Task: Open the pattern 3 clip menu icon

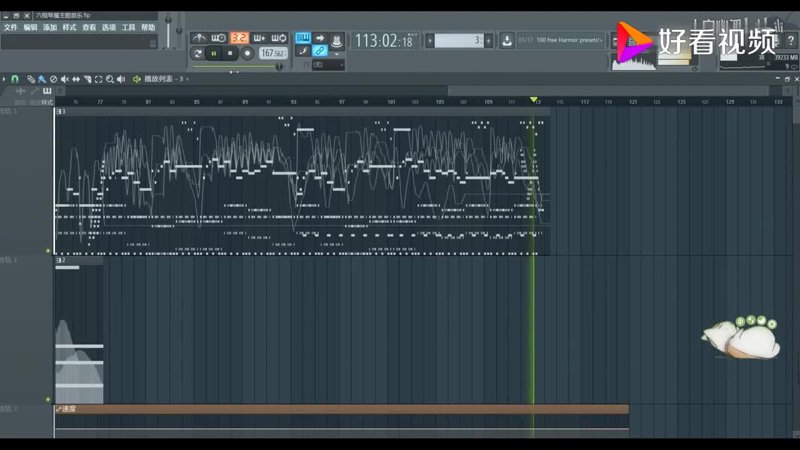Action: pyautogui.click(x=58, y=111)
